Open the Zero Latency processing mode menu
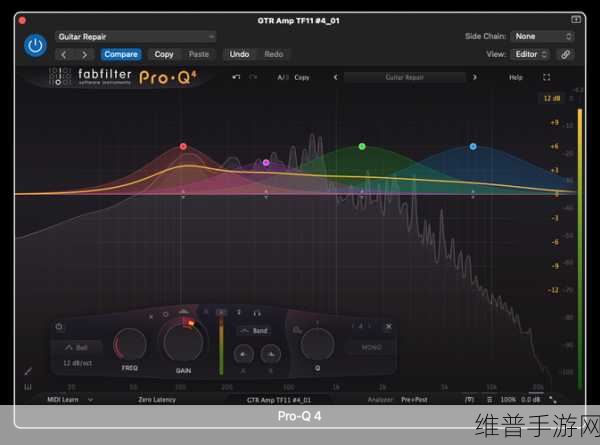Screen dimensions: 600x445 [x=157, y=400]
